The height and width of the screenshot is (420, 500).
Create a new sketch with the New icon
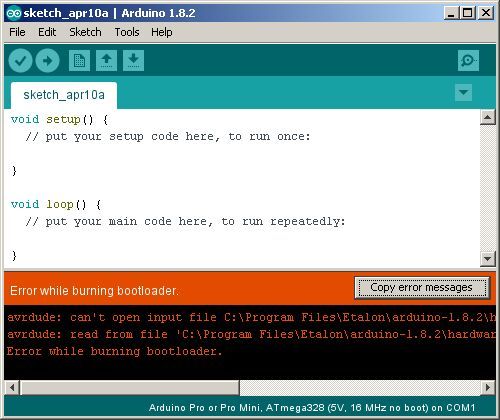click(x=79, y=61)
